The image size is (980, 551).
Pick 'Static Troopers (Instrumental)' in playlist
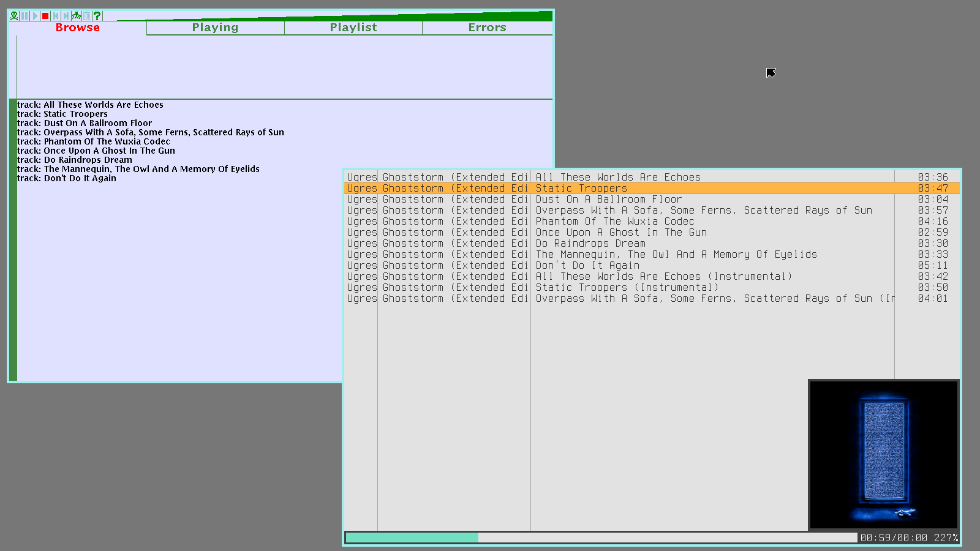click(x=627, y=288)
